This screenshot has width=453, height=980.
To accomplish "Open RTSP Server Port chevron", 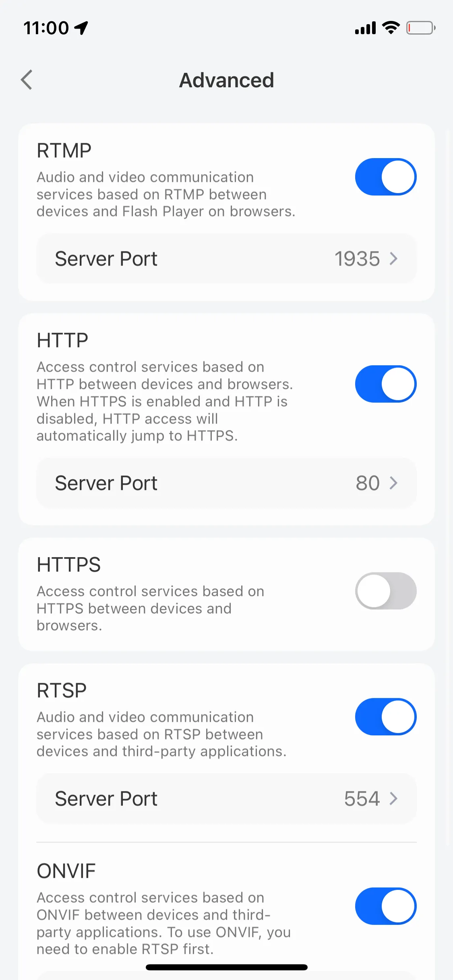I will (393, 799).
